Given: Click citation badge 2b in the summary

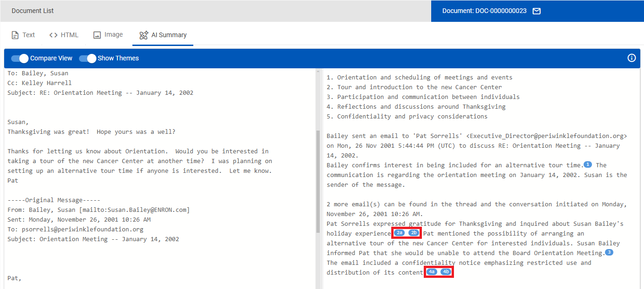Looking at the screenshot, I should coord(414,233).
